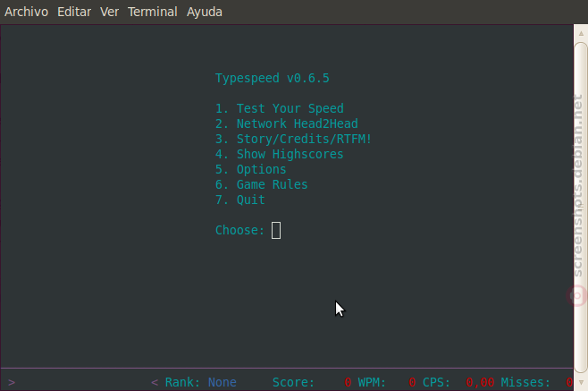588x391 pixels.
Task: Click the Quit entry
Action: click(240, 200)
